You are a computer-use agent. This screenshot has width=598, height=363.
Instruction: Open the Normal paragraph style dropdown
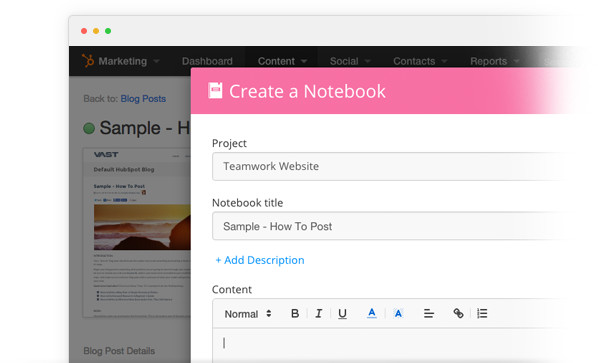(x=248, y=314)
